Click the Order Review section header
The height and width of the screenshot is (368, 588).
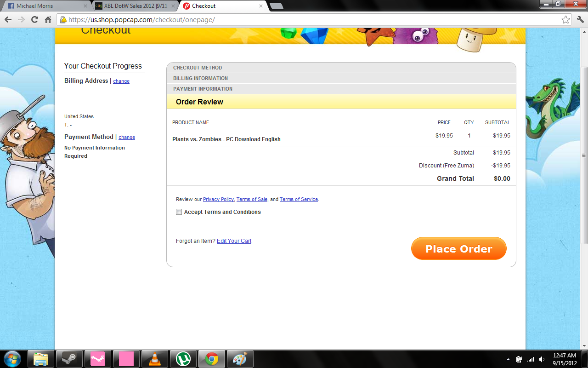point(341,102)
